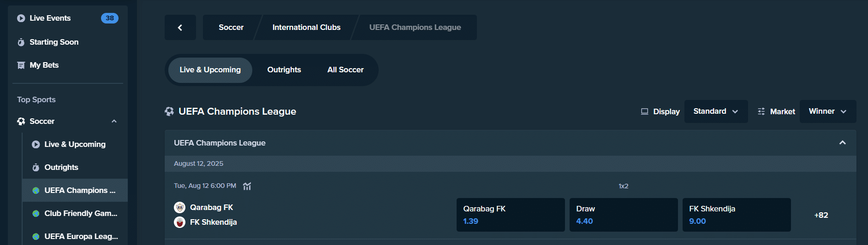Select the Draw odds 4.40
Image resolution: width=868 pixels, height=245 pixels.
623,215
